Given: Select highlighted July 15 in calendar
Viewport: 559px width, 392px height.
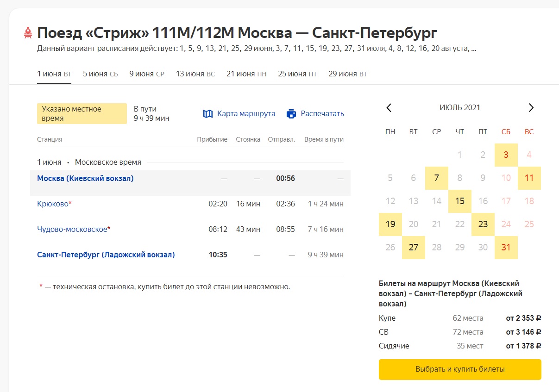Looking at the screenshot, I should 459,201.
